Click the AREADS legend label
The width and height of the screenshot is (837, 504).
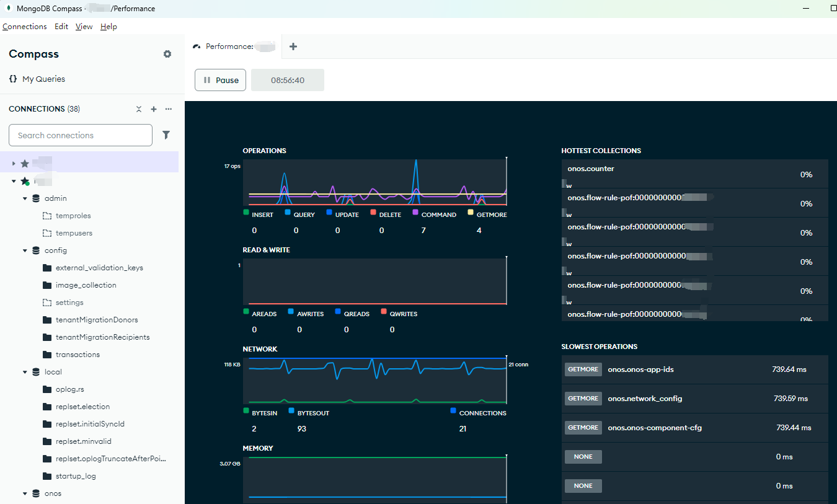[264, 314]
